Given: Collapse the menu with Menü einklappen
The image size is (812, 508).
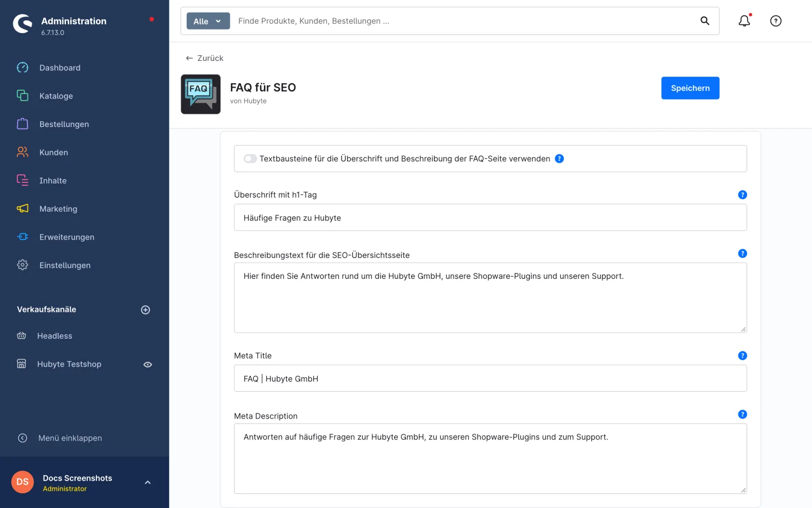Looking at the screenshot, I should pyautogui.click(x=60, y=438).
